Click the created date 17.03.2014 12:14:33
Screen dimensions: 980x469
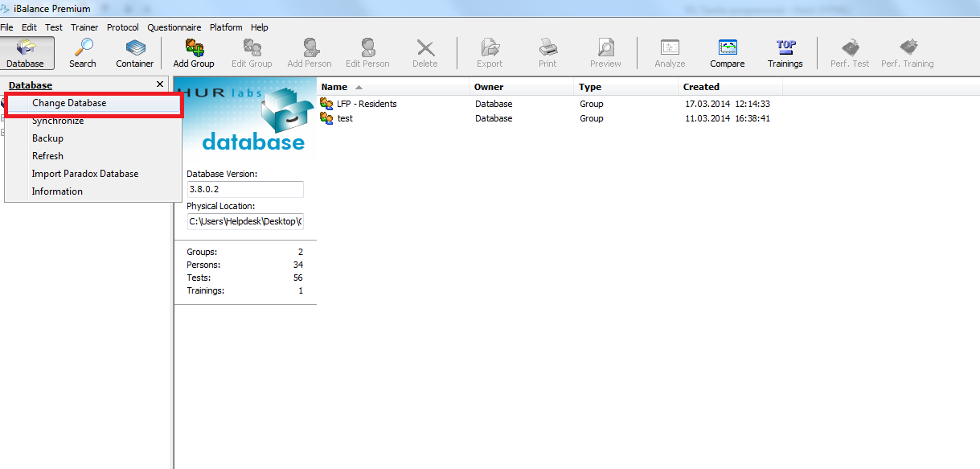coord(728,104)
